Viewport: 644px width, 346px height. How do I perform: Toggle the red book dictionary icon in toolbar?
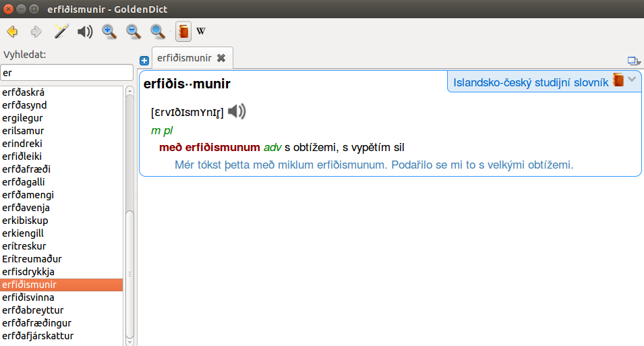[183, 31]
